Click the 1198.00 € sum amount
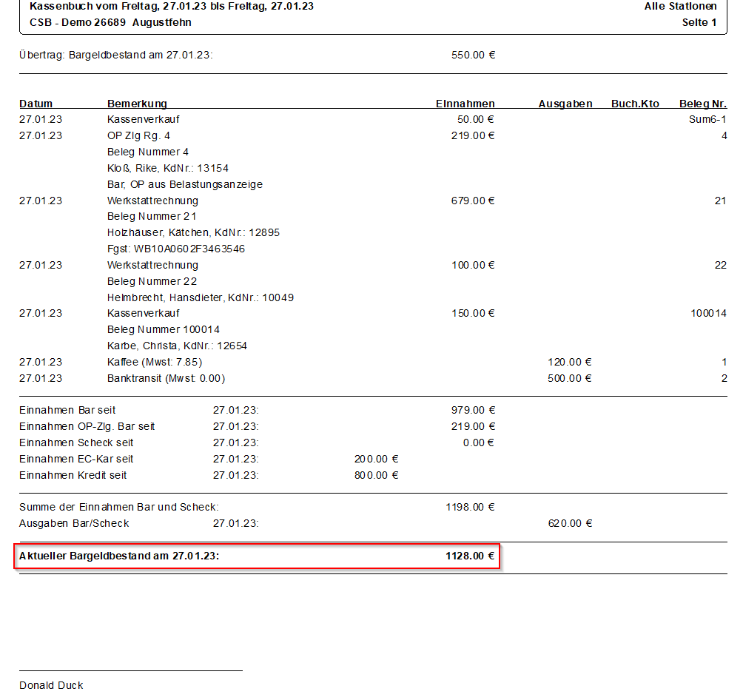 [x=470, y=507]
